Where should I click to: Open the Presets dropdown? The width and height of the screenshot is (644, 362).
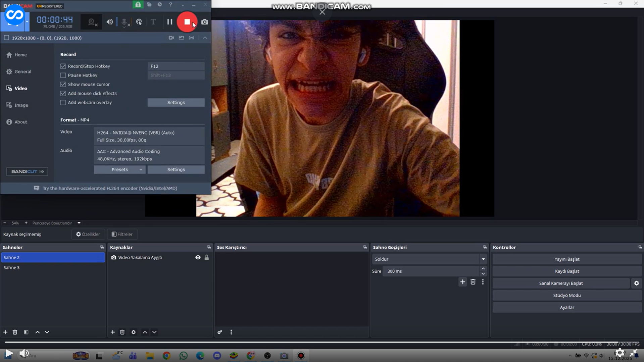119,169
